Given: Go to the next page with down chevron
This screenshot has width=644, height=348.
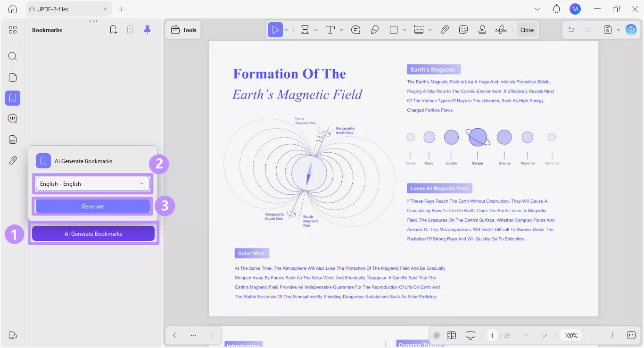Looking at the screenshot, I should (x=544, y=335).
